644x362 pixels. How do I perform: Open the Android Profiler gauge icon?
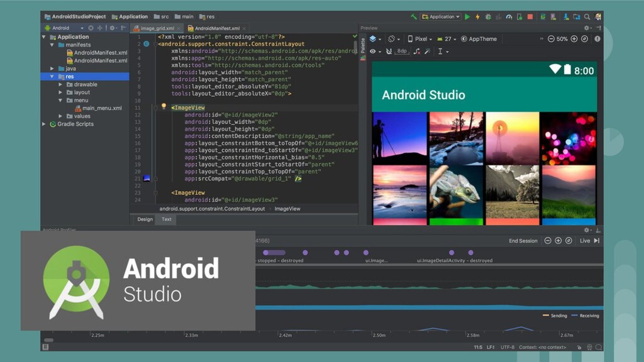[509, 17]
